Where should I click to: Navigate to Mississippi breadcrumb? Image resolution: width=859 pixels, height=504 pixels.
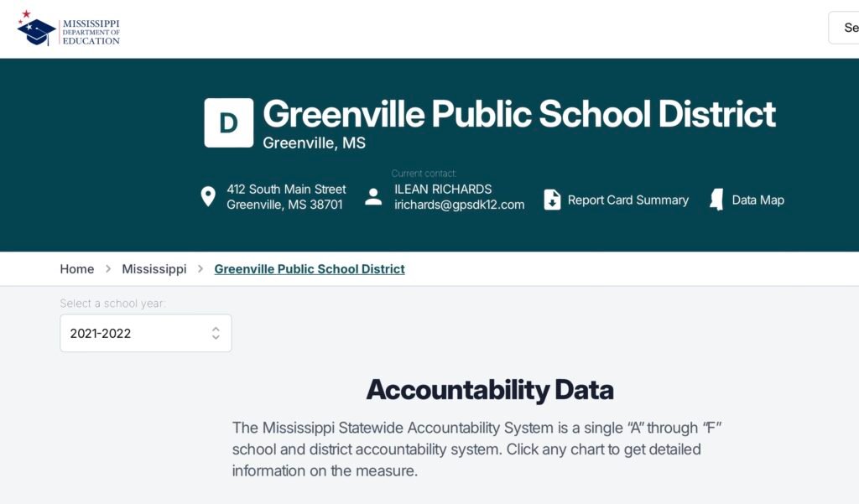(x=154, y=269)
